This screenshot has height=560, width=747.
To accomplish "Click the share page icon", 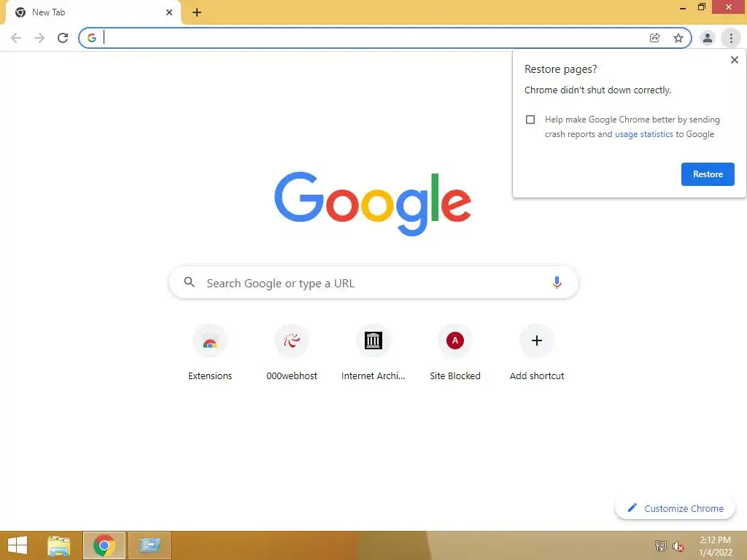I will (x=655, y=38).
